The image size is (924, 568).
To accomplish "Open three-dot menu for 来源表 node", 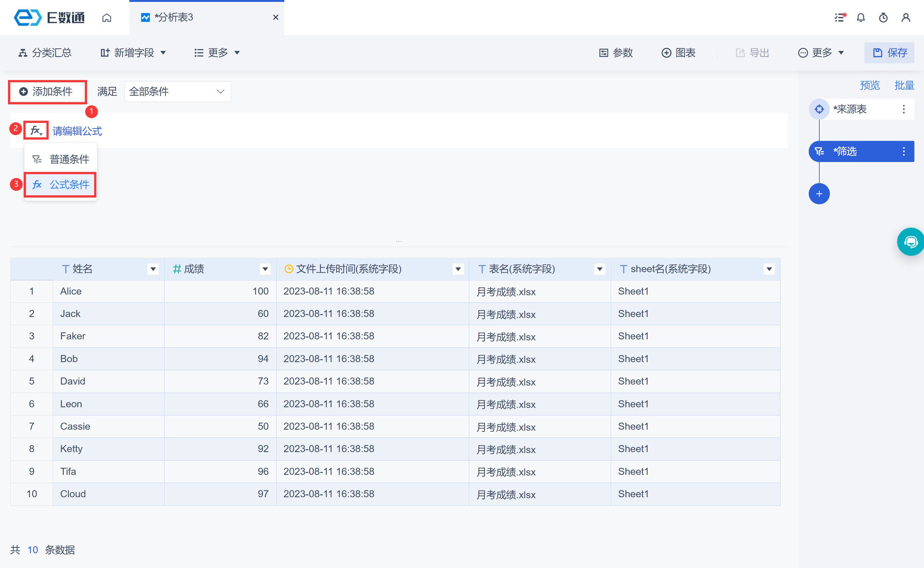I will click(904, 109).
